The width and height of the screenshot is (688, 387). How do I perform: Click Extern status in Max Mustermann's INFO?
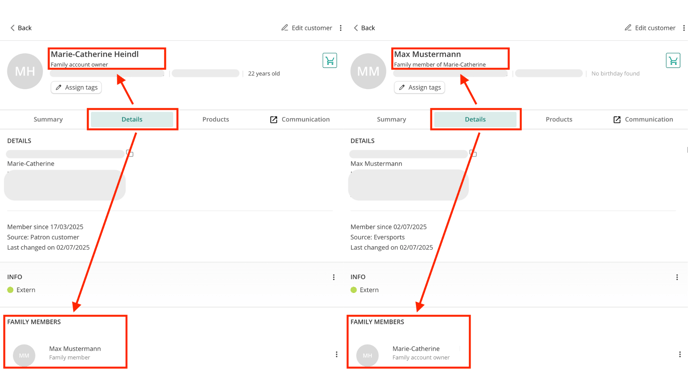[x=365, y=290]
